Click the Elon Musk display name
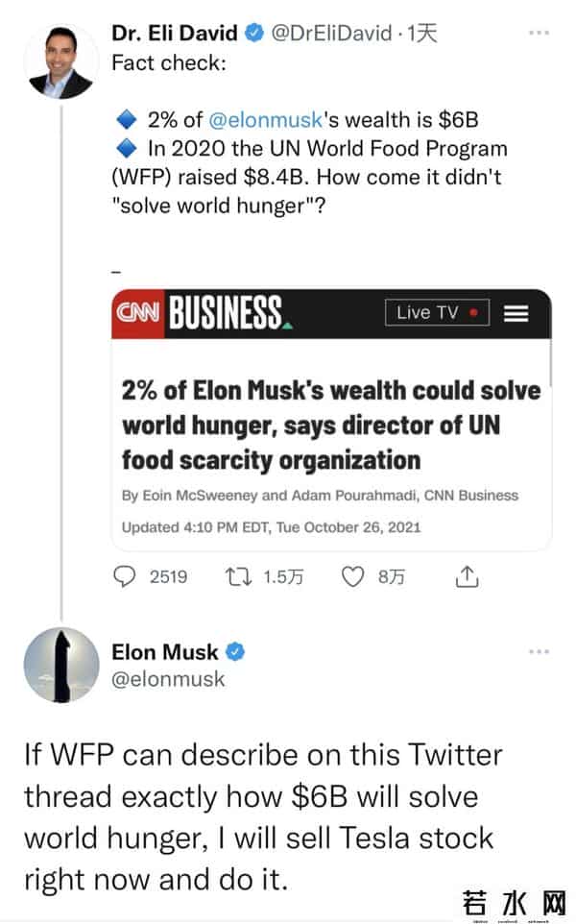The image size is (576, 924). (x=165, y=652)
